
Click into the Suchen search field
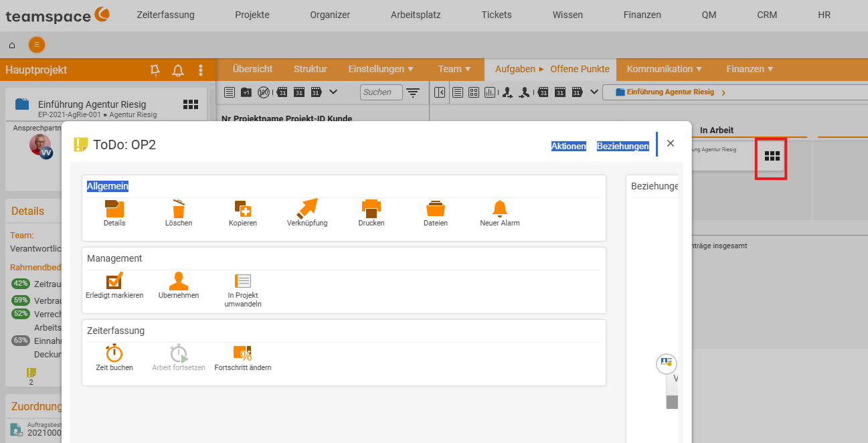pyautogui.click(x=381, y=92)
